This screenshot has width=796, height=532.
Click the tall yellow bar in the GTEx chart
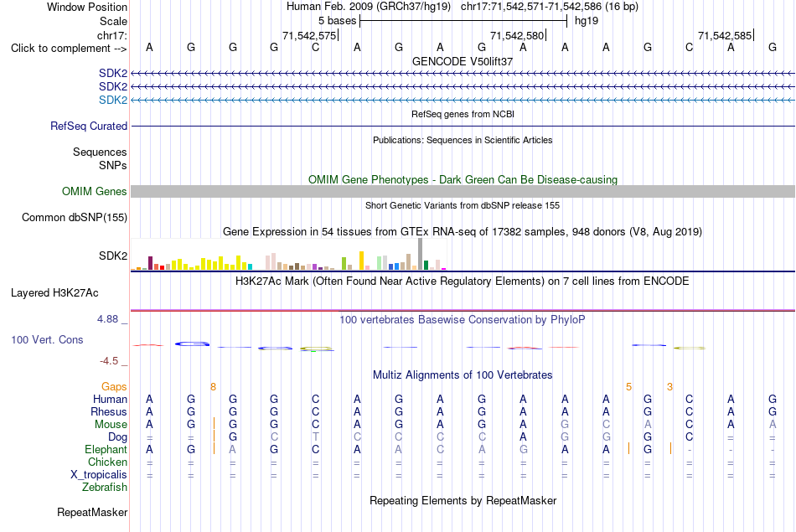click(x=361, y=261)
